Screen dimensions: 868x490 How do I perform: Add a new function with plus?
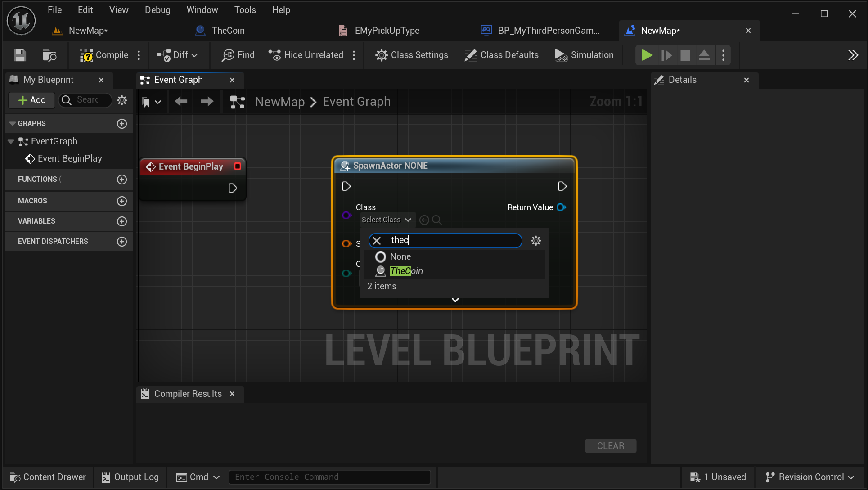[122, 180]
